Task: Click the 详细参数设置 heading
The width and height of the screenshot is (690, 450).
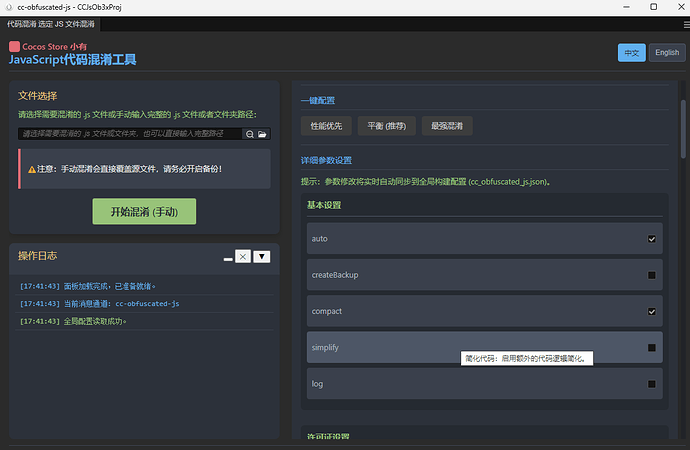Action: point(326,161)
